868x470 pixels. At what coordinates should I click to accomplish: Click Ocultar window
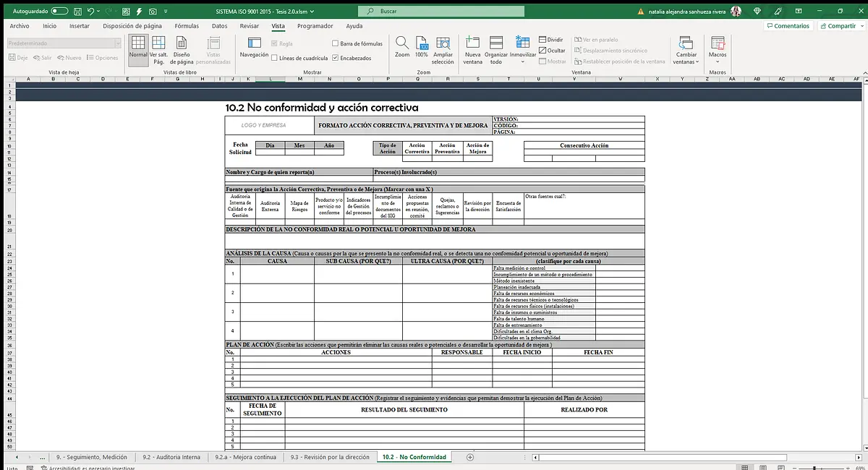[x=552, y=51]
